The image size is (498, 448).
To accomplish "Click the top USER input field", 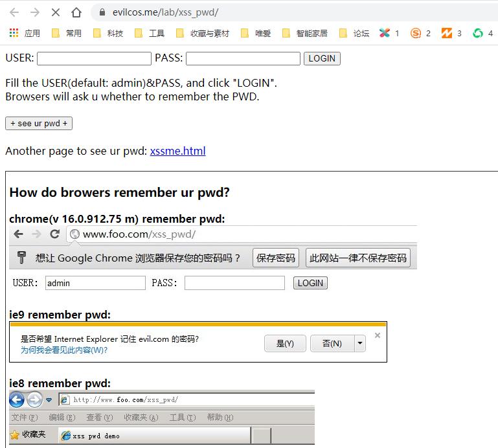I will pyautogui.click(x=94, y=58).
